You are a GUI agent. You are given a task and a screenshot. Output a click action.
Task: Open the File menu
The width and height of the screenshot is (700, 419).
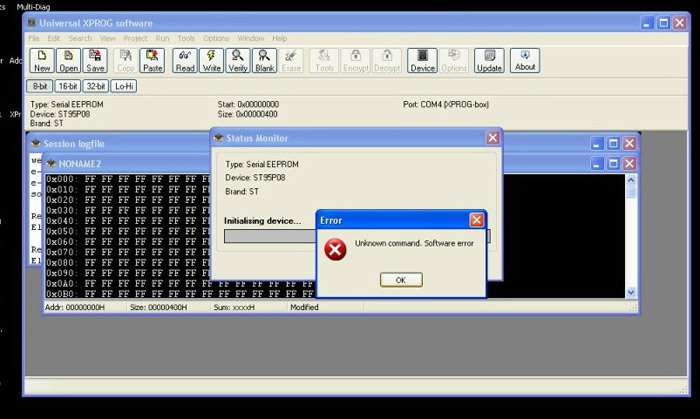point(34,38)
